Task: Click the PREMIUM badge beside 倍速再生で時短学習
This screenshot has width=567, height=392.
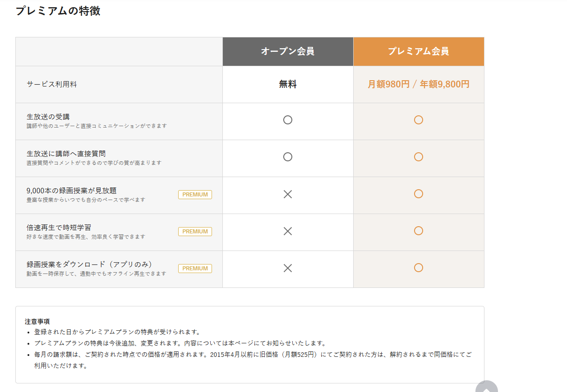Action: (194, 231)
